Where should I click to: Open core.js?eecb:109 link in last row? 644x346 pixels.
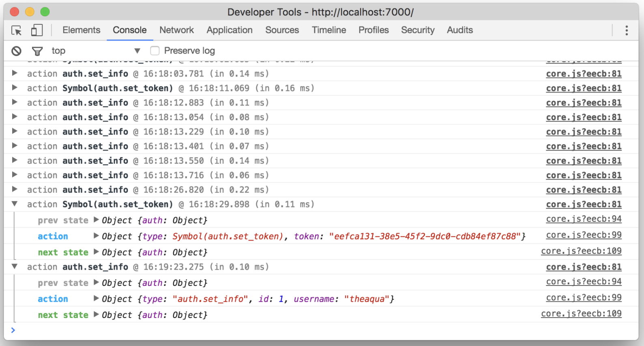(x=581, y=314)
